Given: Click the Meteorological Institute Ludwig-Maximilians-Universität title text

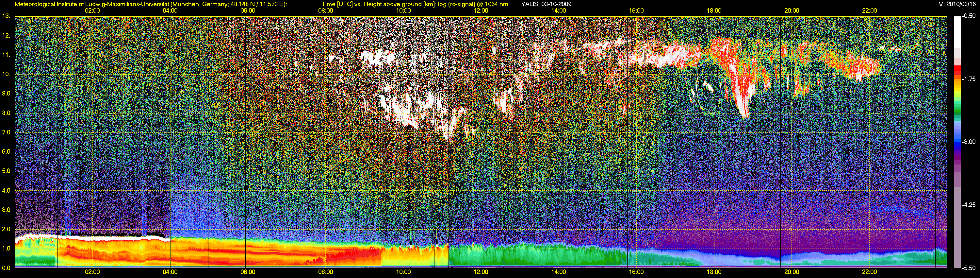Looking at the screenshot, I should tap(151, 4).
